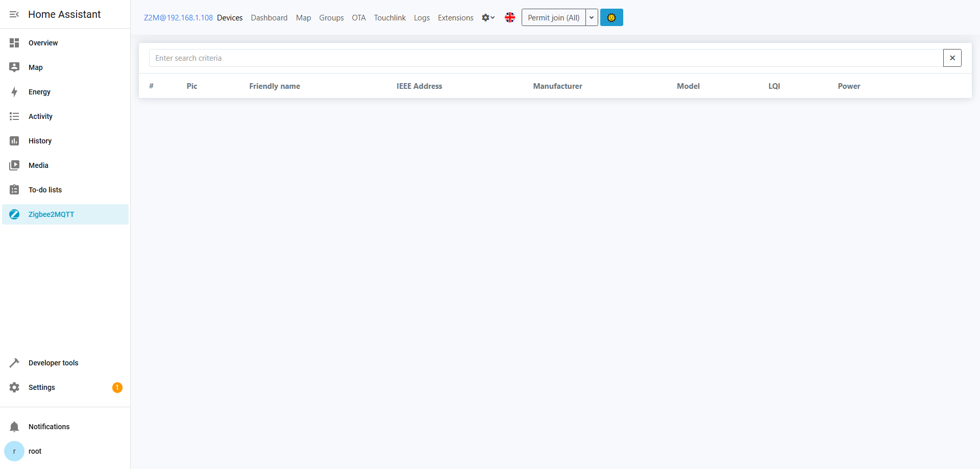Click the To-do lists clipboard icon

click(14, 190)
